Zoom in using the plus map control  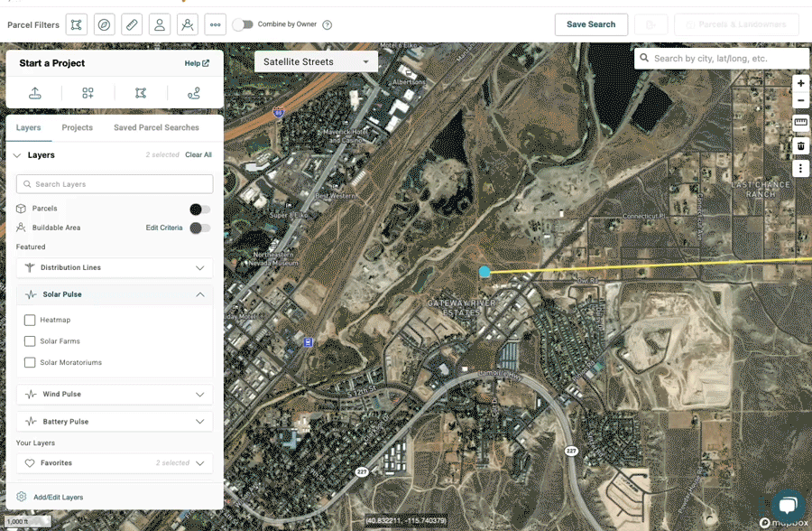pyautogui.click(x=801, y=83)
